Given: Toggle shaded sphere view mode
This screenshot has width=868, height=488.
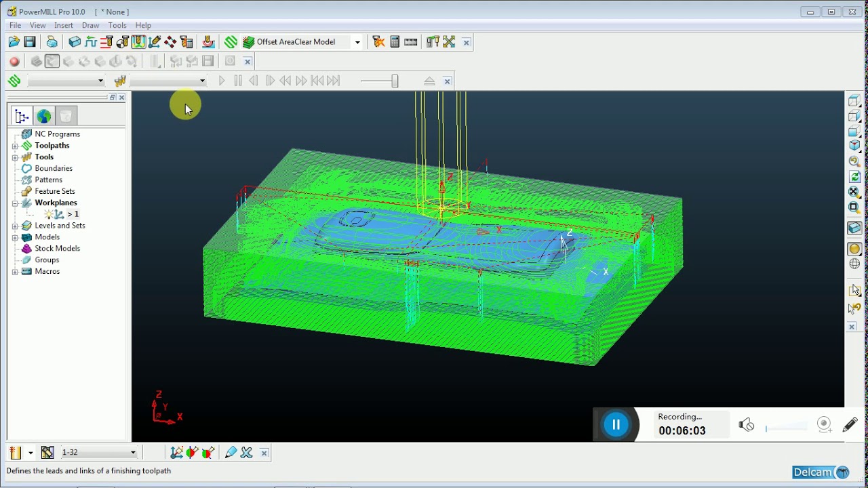Looking at the screenshot, I should (x=854, y=249).
